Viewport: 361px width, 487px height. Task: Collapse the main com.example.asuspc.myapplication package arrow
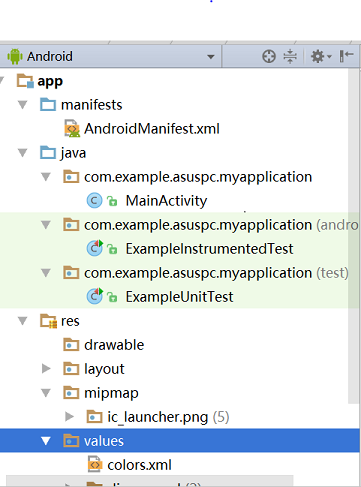click(x=46, y=177)
